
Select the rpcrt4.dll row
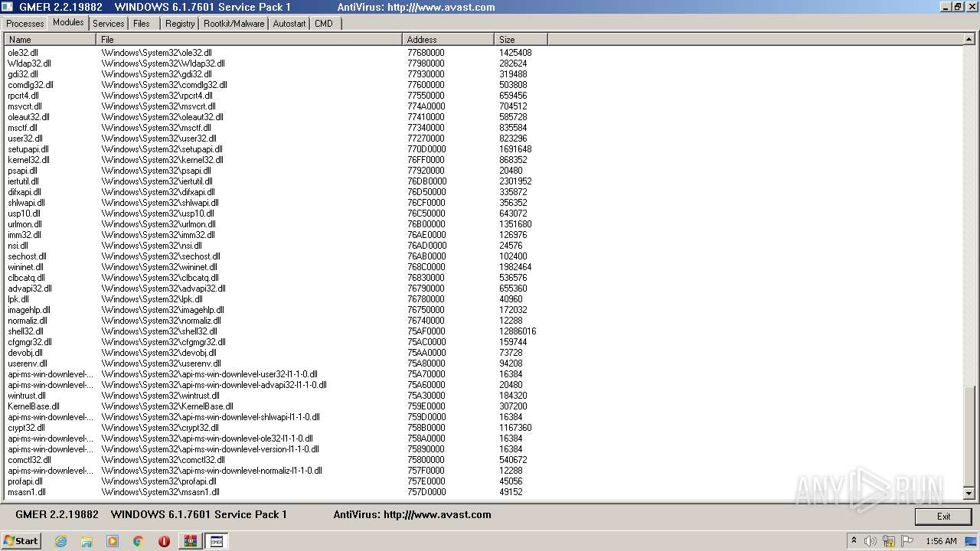(x=482, y=96)
